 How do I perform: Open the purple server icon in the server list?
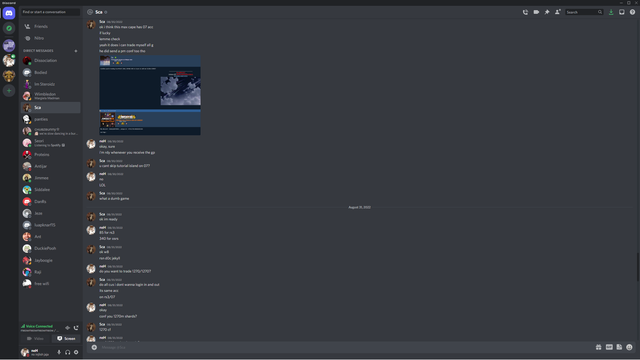(9, 45)
